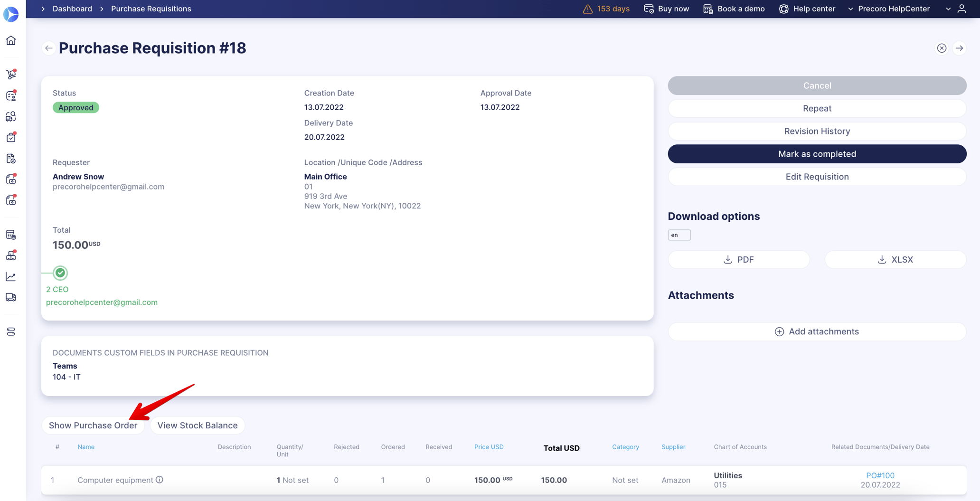Open the Purchase Requisitions breadcrumb
Image resolution: width=980 pixels, height=501 pixels.
tap(151, 9)
